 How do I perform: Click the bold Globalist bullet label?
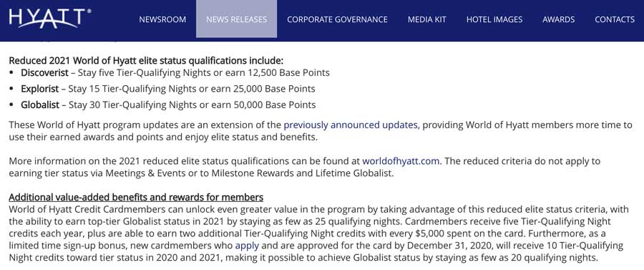point(40,105)
